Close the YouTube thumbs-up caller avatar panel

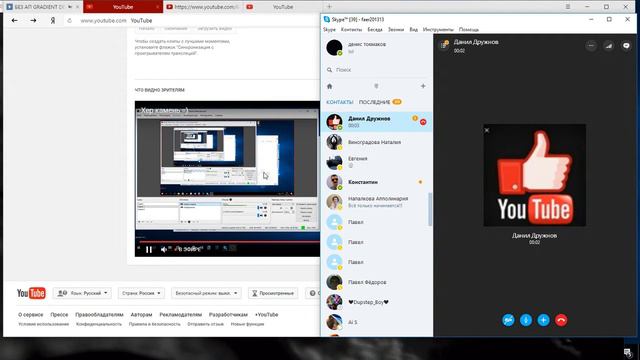pyautogui.click(x=487, y=130)
